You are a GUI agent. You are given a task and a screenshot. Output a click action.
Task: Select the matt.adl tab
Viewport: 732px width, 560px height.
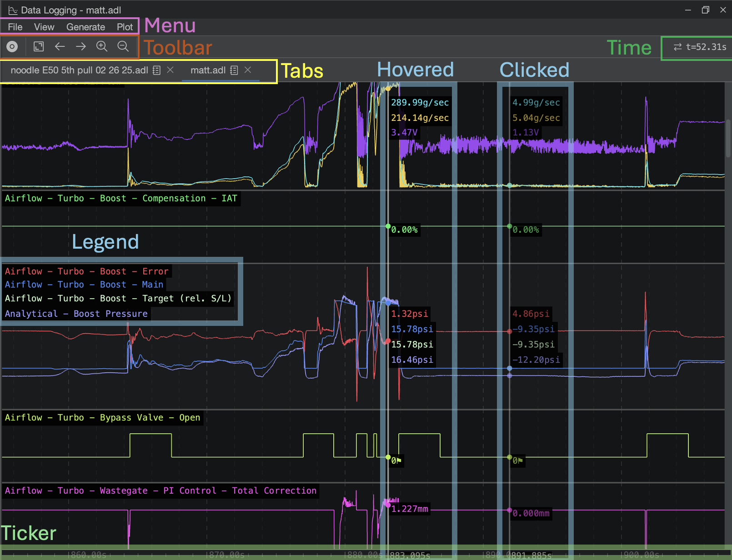coord(208,70)
